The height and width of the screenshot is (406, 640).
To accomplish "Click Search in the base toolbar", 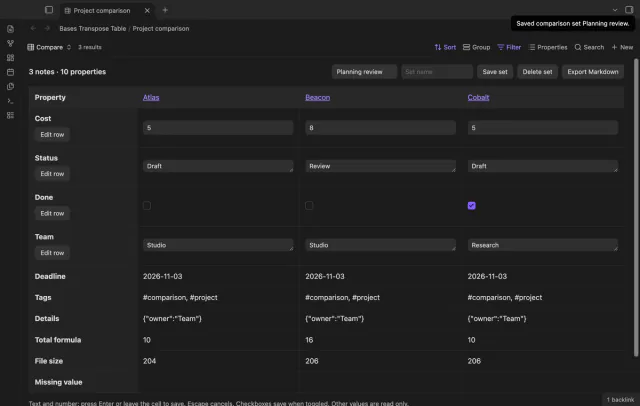I will point(589,47).
